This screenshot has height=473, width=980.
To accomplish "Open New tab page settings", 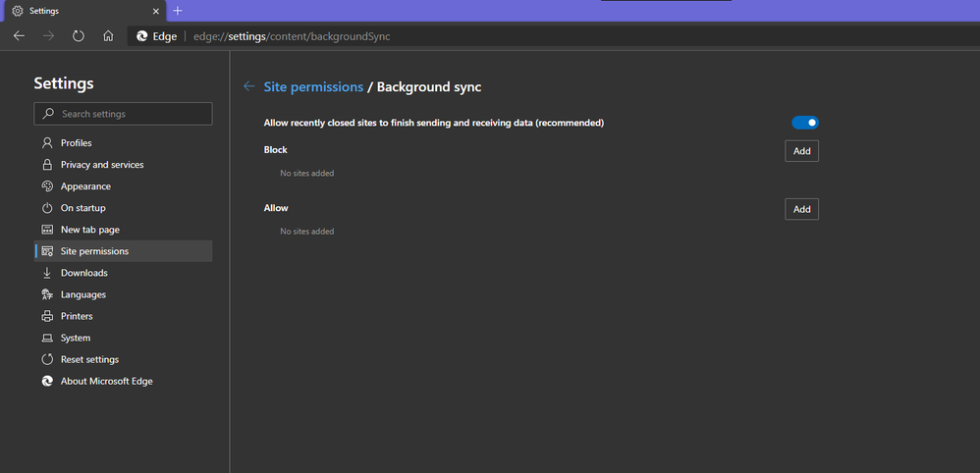I will tap(123, 230).
